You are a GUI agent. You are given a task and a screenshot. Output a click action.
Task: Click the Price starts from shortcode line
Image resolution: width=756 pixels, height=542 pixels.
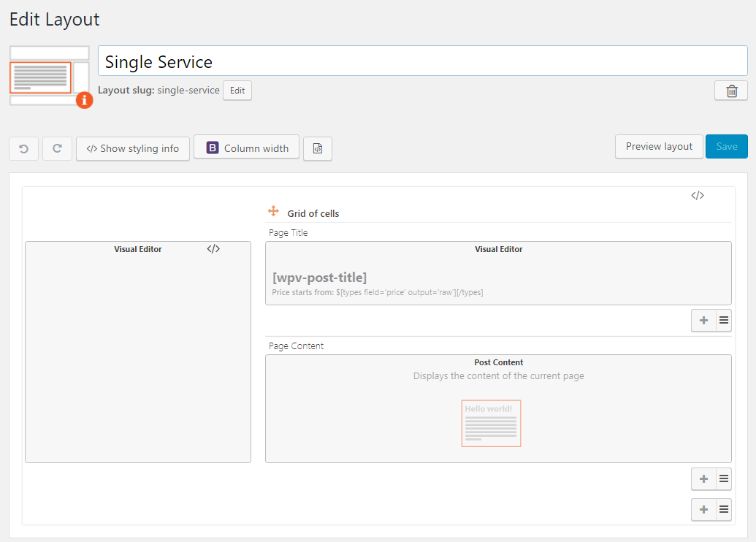[378, 292]
